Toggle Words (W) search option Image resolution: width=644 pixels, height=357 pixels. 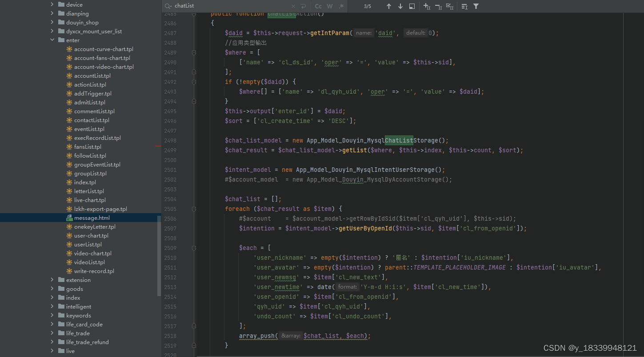click(x=330, y=6)
